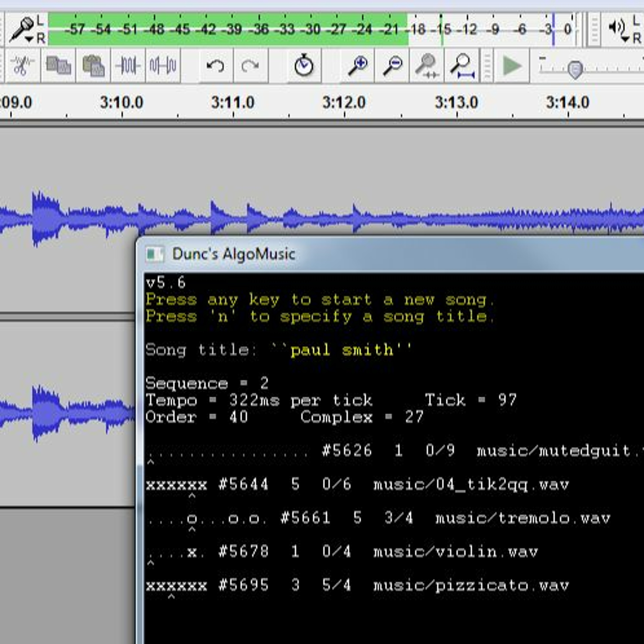Click Trim audio outside selection
The image size is (644, 644).
128,65
